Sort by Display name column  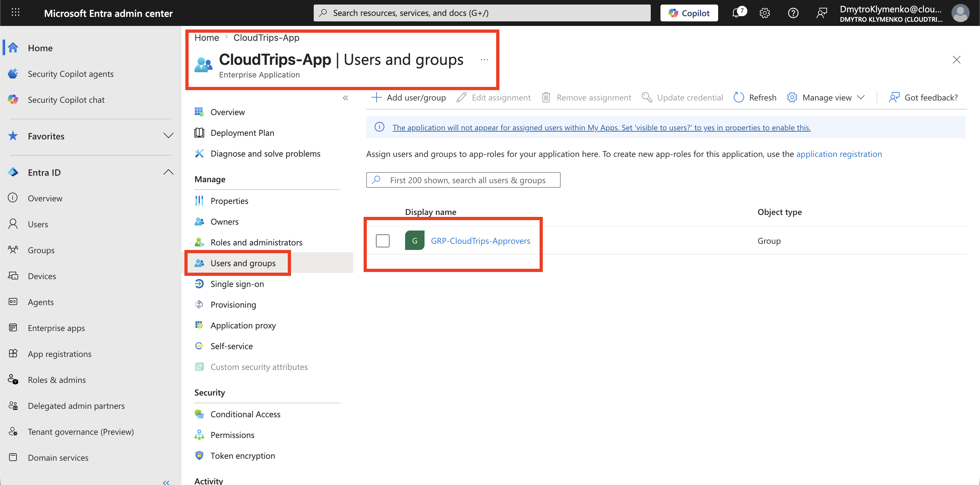430,212
